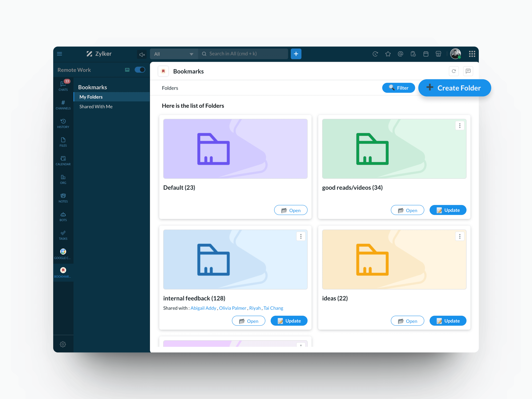Click the laptop icon beside Remote Work
Viewport: 532px width, 399px height.
tap(127, 70)
